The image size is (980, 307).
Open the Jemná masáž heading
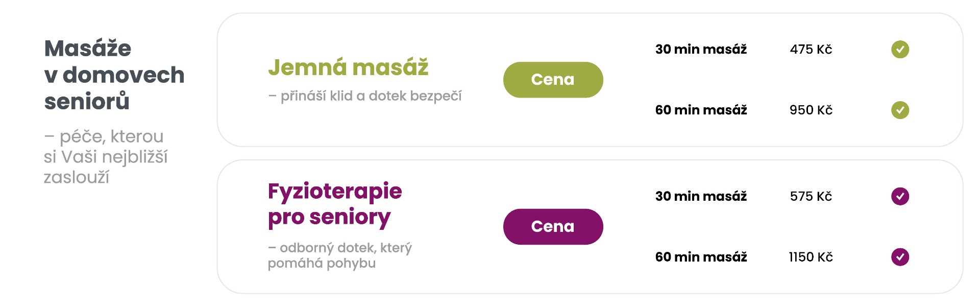click(348, 67)
